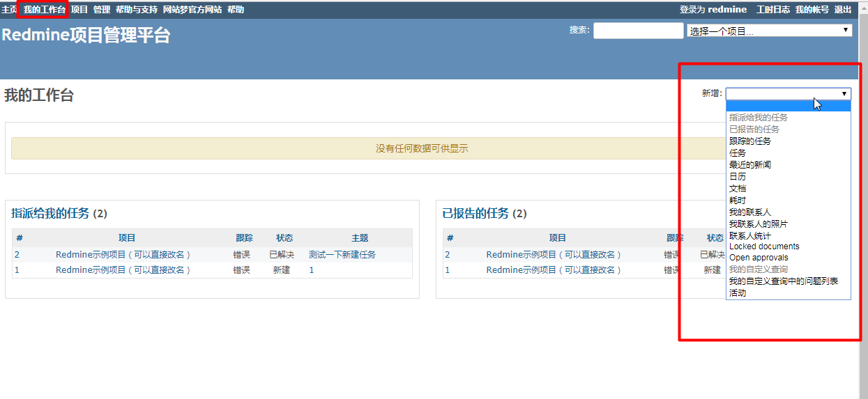Select 日历 in dropdown list

789,177
